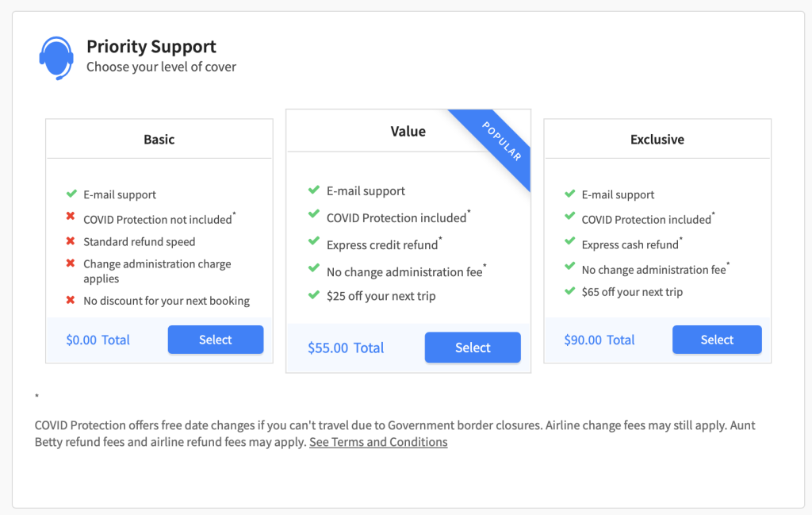This screenshot has width=812, height=515.
Task: Click red X beside COVID Protection not included
Action: point(71,216)
